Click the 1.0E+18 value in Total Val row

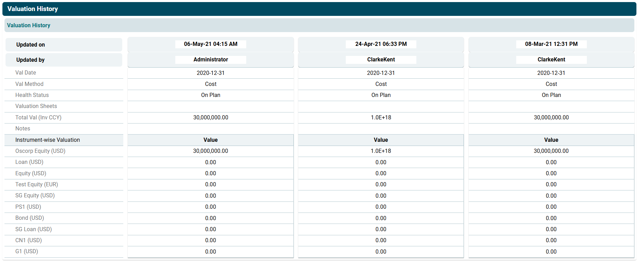(381, 117)
